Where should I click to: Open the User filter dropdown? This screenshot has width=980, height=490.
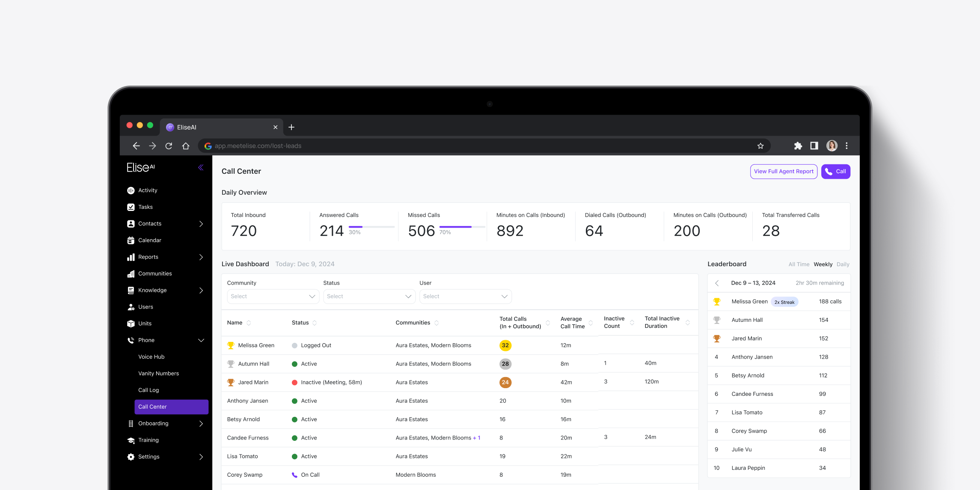(465, 297)
